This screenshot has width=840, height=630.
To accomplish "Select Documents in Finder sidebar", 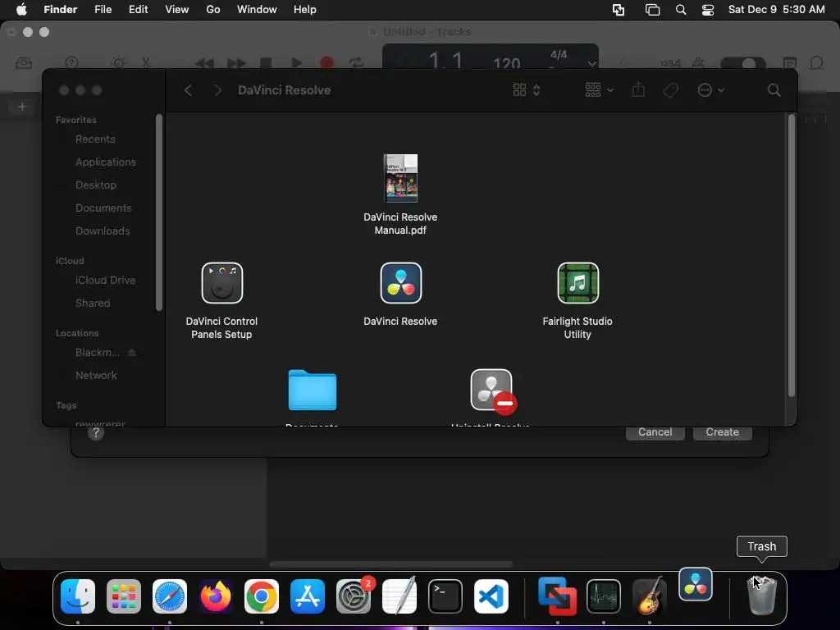I will click(103, 208).
